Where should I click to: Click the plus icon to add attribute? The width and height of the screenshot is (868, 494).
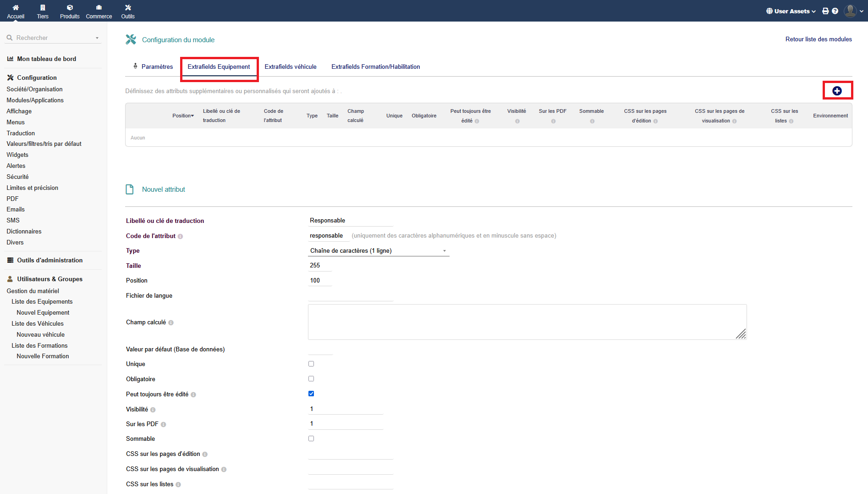point(837,91)
